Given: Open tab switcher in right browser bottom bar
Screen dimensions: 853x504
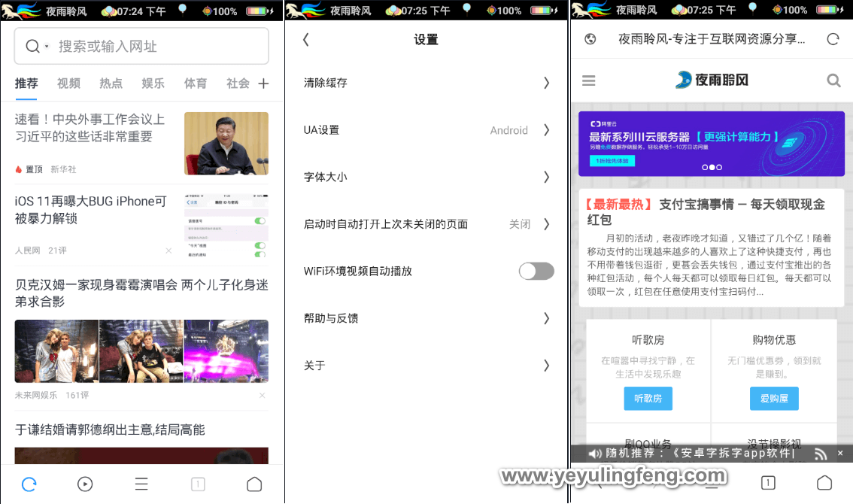Looking at the screenshot, I should [768, 482].
